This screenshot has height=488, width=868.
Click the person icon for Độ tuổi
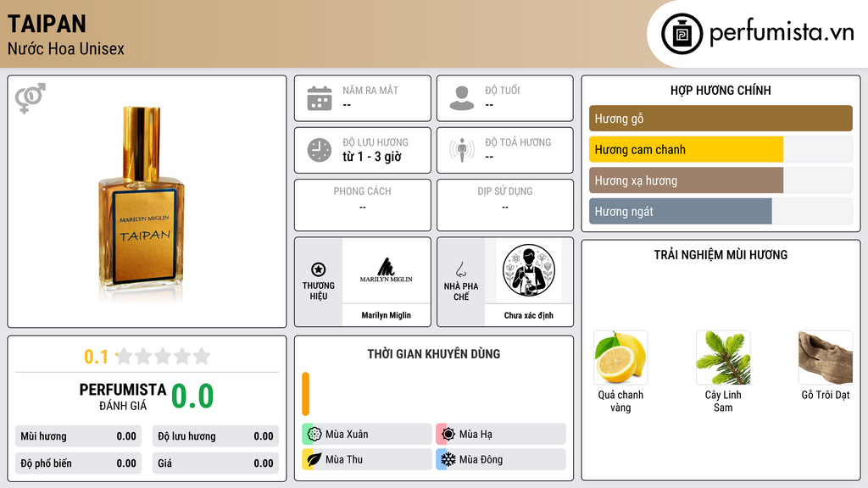tap(462, 98)
